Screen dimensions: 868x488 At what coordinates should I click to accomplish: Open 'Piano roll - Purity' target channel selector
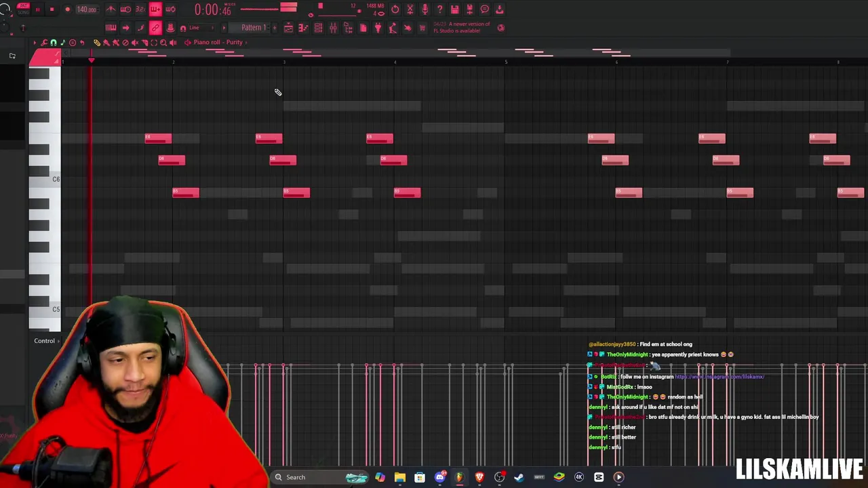click(x=218, y=42)
